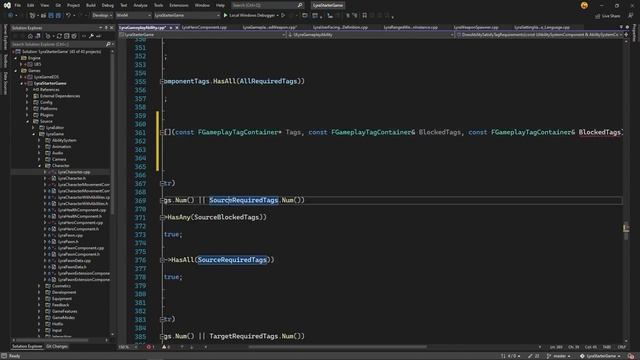Click Solution Explorer refresh sync icon
This screenshot has height=360, width=640.
pyautogui.click(x=59, y=36)
